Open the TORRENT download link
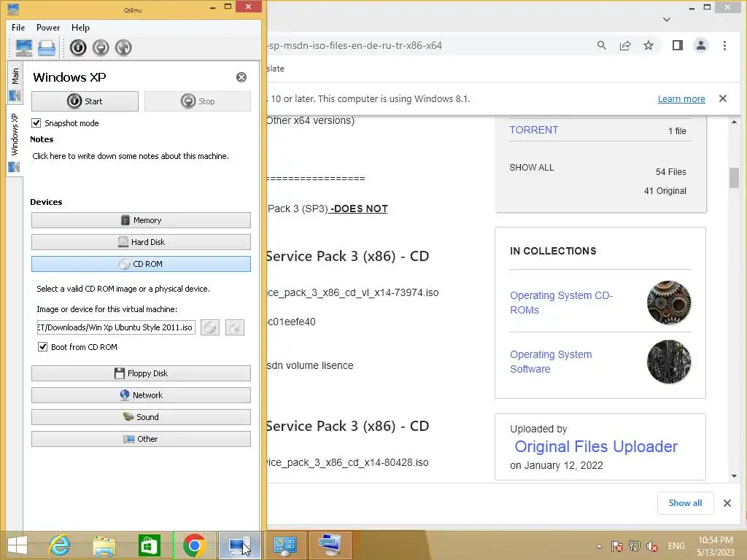The width and height of the screenshot is (747, 560). pos(533,130)
